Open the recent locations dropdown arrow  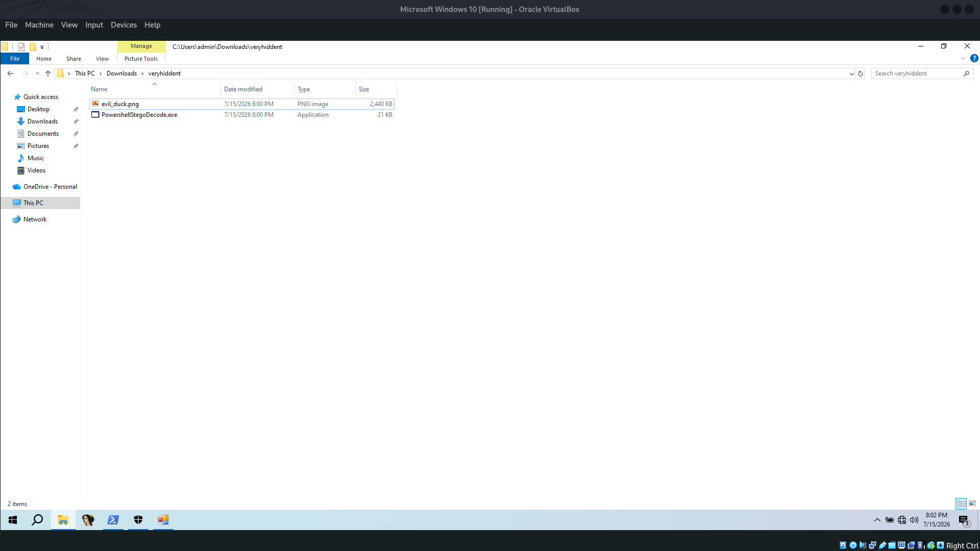pos(37,73)
